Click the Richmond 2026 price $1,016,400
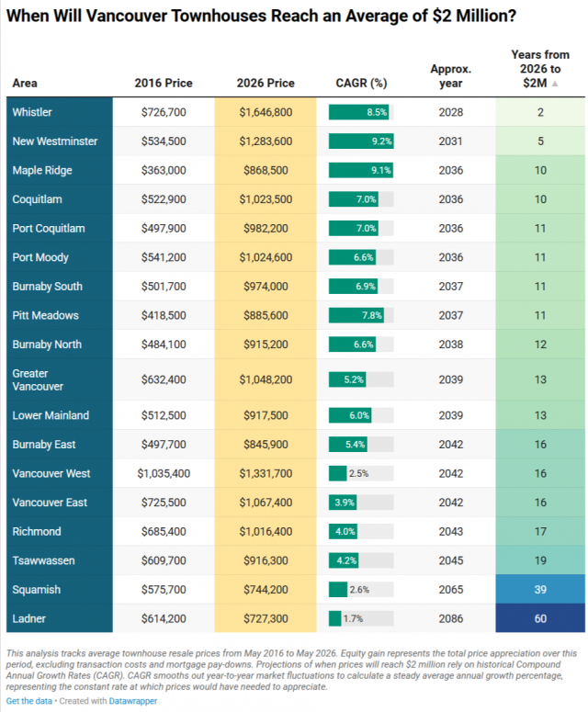This screenshot has width=588, height=712. click(266, 531)
